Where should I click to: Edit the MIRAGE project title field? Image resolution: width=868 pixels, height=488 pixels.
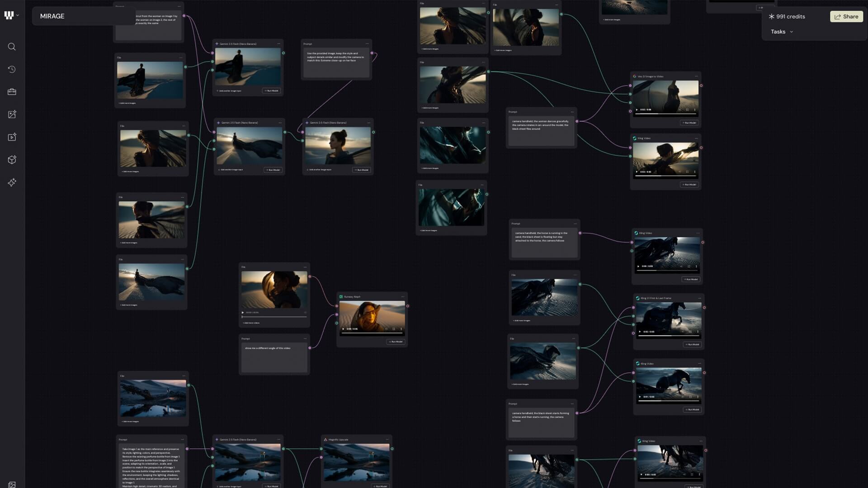point(52,16)
